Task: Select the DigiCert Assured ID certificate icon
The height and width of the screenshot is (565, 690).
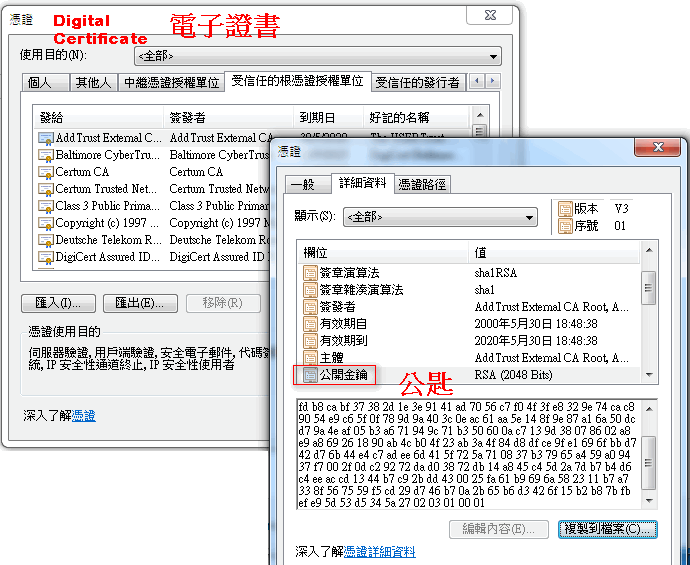Action: (x=46, y=257)
